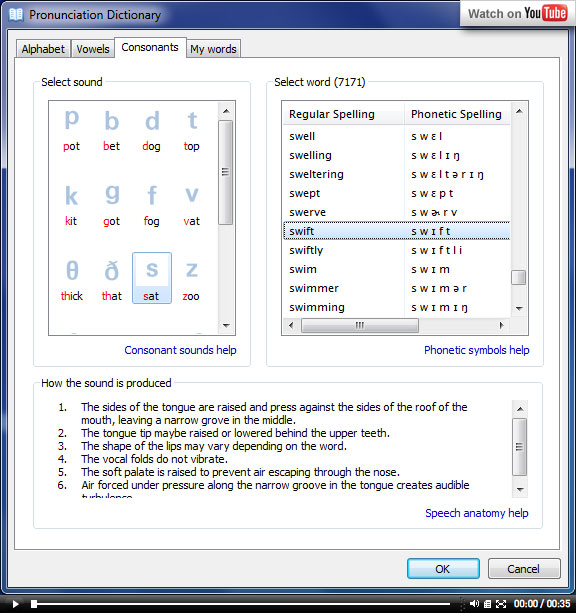The height and width of the screenshot is (613, 576).
Task: Click the video play button
Action: pyautogui.click(x=15, y=604)
